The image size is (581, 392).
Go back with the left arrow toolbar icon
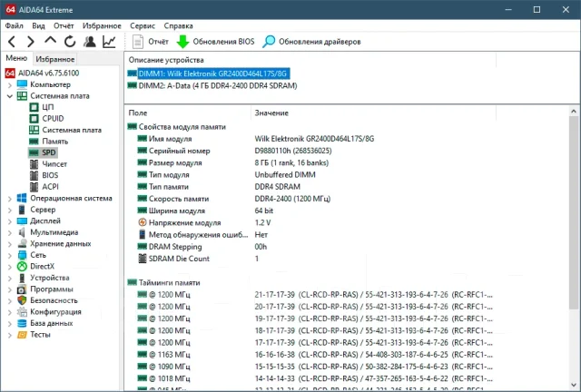(x=12, y=42)
